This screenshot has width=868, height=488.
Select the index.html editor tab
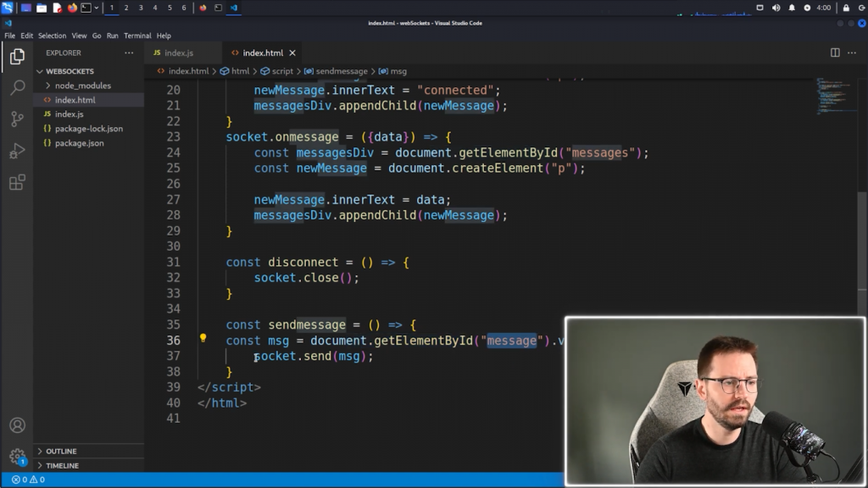point(261,53)
